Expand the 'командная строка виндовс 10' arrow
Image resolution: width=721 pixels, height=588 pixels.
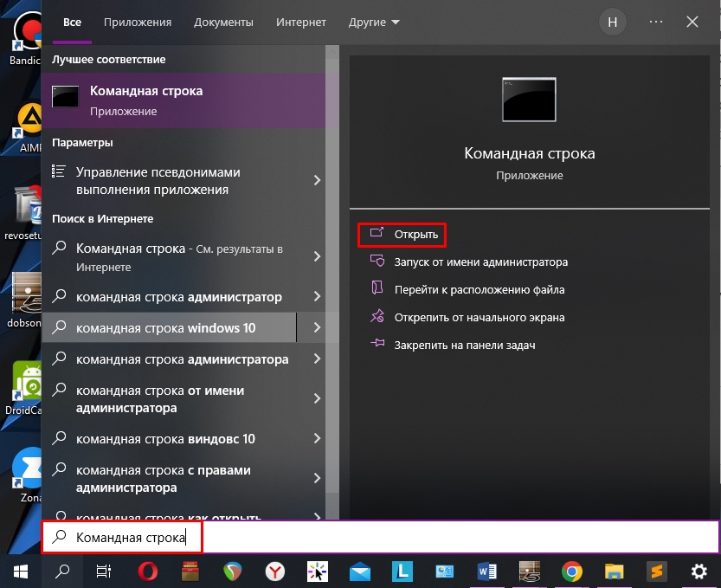tap(317, 439)
